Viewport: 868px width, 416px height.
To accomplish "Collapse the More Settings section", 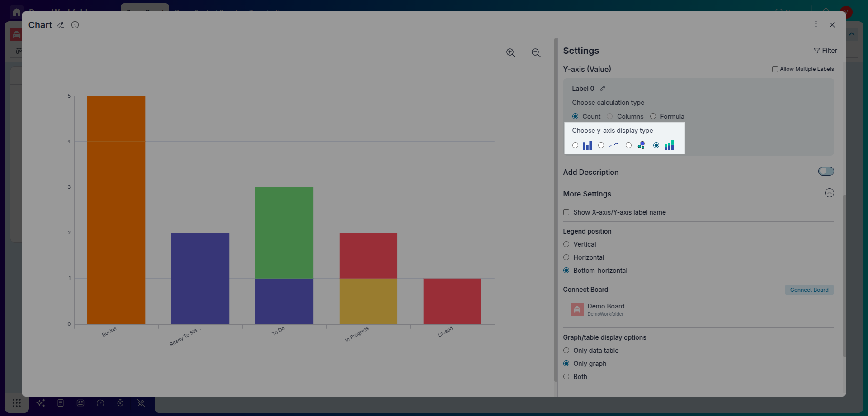I will [829, 193].
